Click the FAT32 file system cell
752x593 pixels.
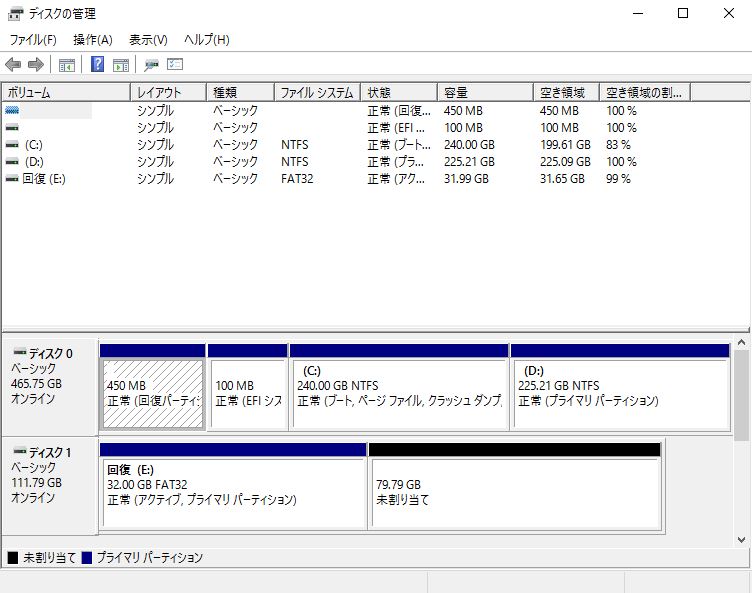pyautogui.click(x=297, y=179)
